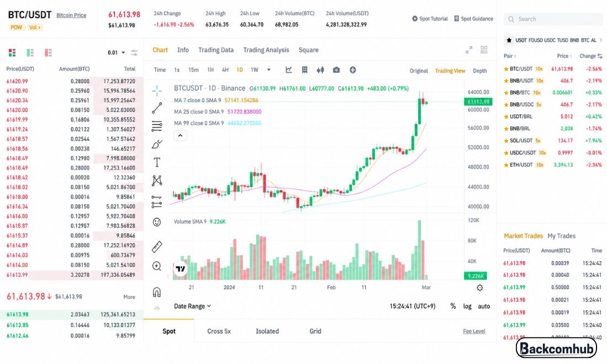
Task: Choose the XABCD pattern tool
Action: click(157, 180)
